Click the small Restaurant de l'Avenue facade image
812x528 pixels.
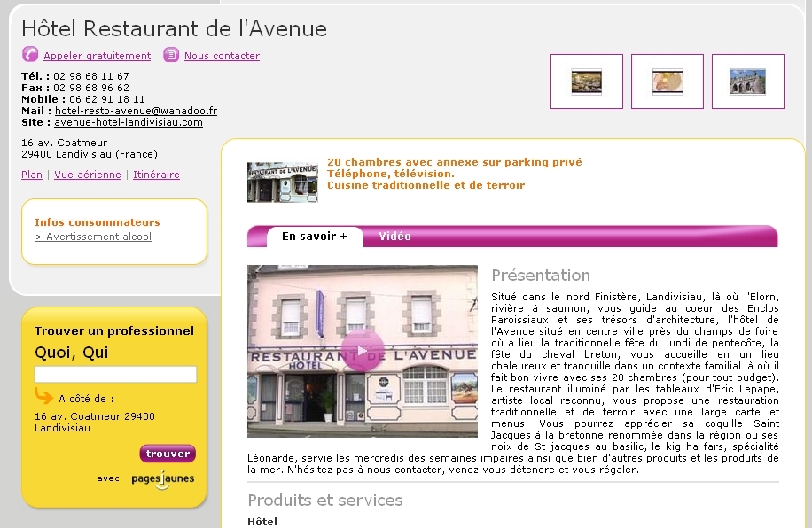[x=283, y=182]
